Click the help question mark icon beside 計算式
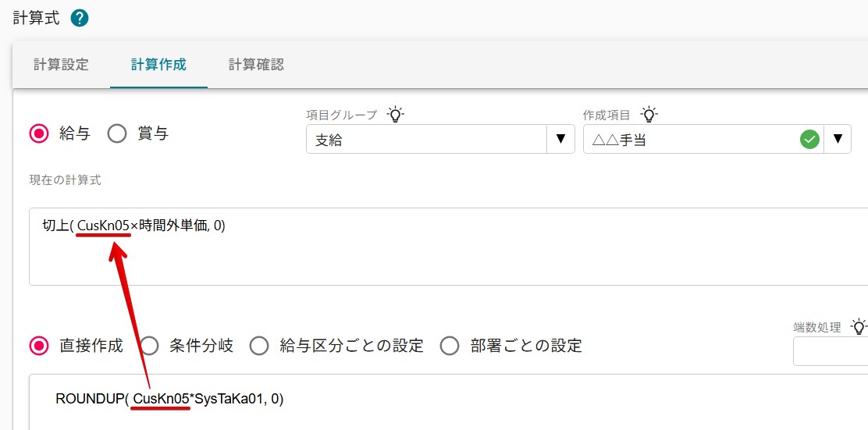This screenshot has width=868, height=430. 80,19
